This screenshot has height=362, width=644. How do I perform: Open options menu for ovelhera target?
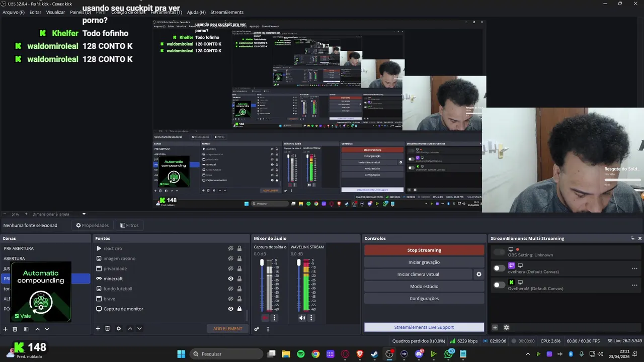pyautogui.click(x=634, y=268)
